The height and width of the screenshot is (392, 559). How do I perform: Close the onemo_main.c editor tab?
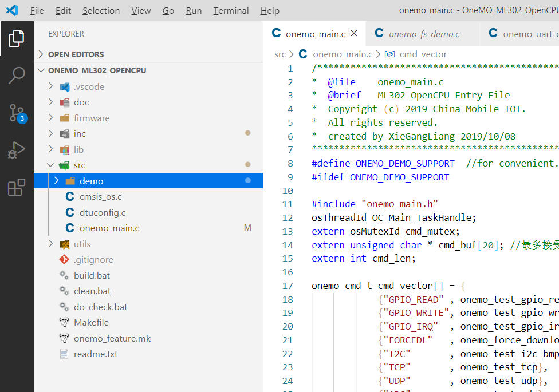pos(354,34)
